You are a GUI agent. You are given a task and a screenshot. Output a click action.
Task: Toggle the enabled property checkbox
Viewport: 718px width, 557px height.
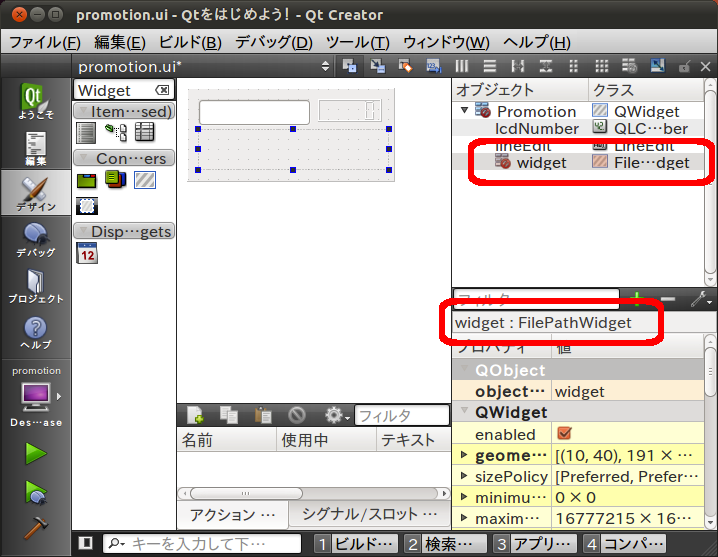point(564,434)
